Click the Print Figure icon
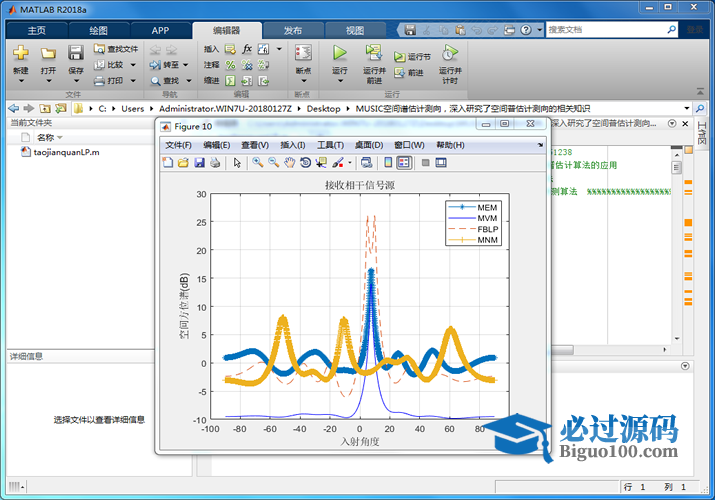 [216, 162]
